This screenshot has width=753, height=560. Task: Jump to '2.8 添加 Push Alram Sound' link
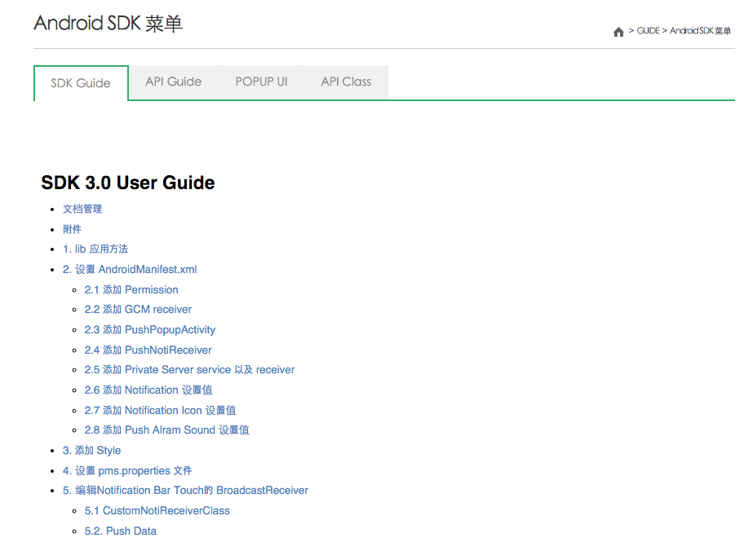pyautogui.click(x=166, y=430)
